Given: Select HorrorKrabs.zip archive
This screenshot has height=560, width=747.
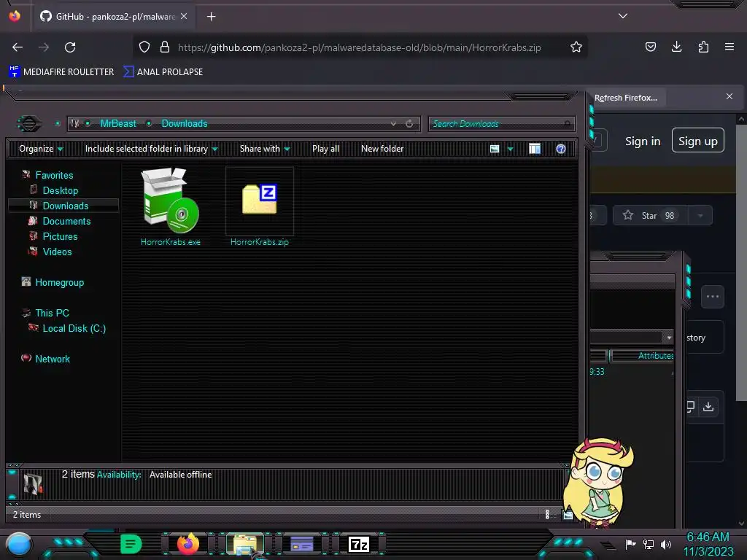Looking at the screenshot, I should click(x=259, y=207).
